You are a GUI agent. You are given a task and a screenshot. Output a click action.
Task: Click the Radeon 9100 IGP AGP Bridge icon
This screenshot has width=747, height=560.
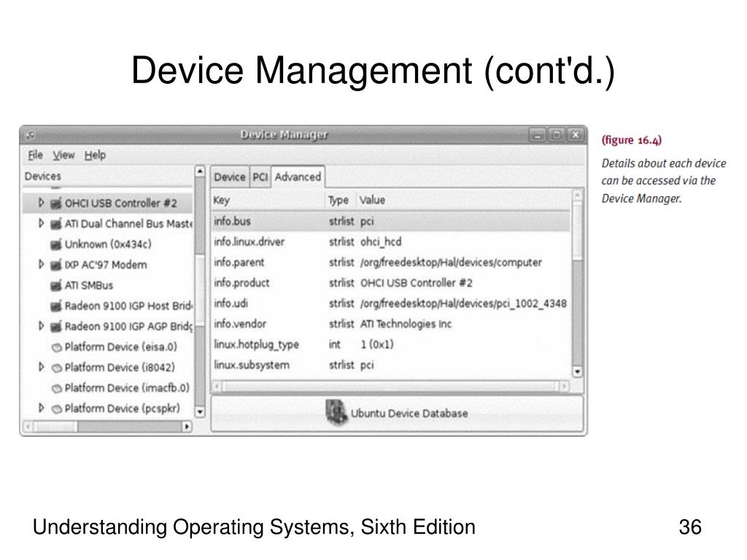click(56, 326)
